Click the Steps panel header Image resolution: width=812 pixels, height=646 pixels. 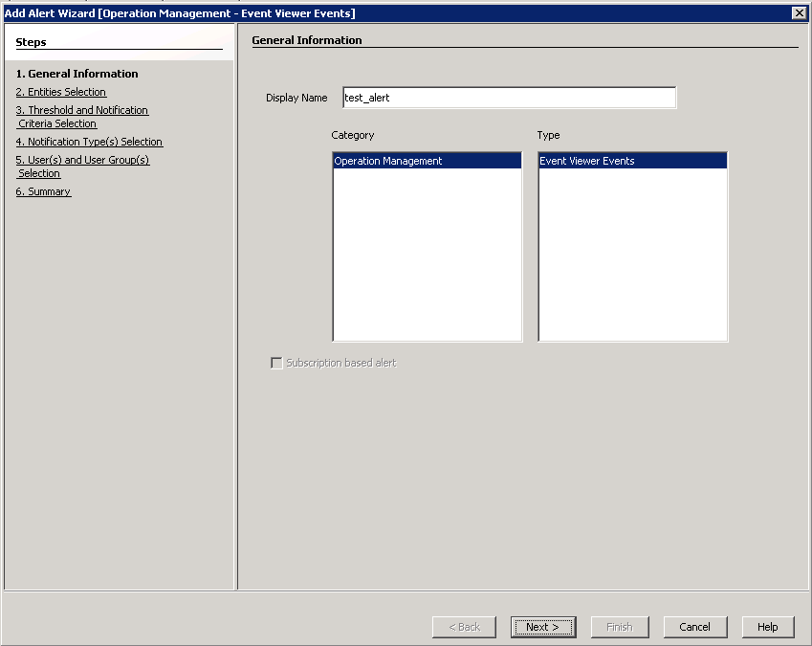[32, 42]
